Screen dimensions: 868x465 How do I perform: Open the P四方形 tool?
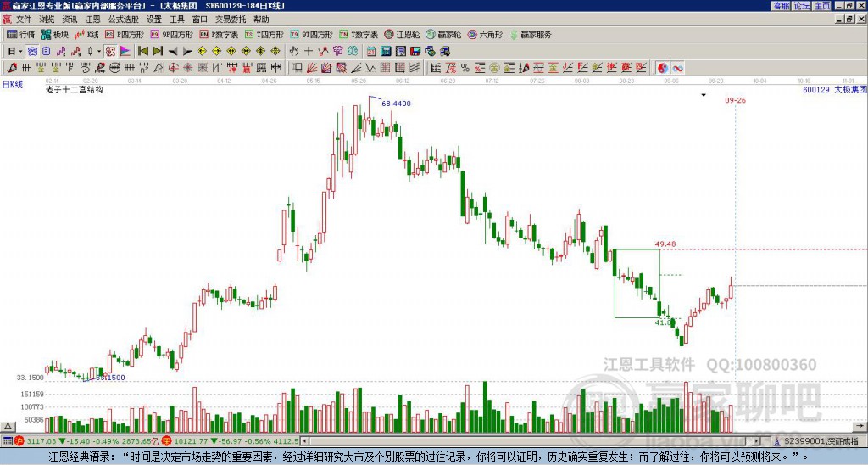(125, 34)
